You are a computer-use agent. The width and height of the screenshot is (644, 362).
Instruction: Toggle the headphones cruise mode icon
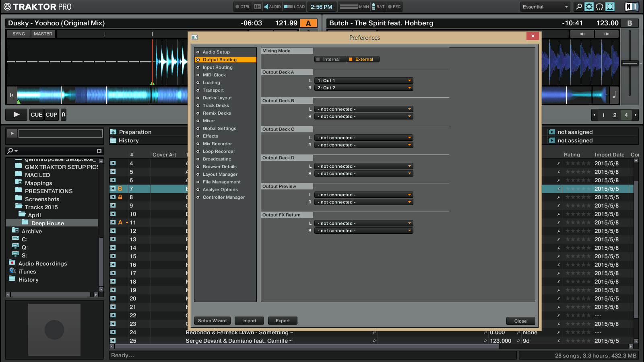click(600, 6)
